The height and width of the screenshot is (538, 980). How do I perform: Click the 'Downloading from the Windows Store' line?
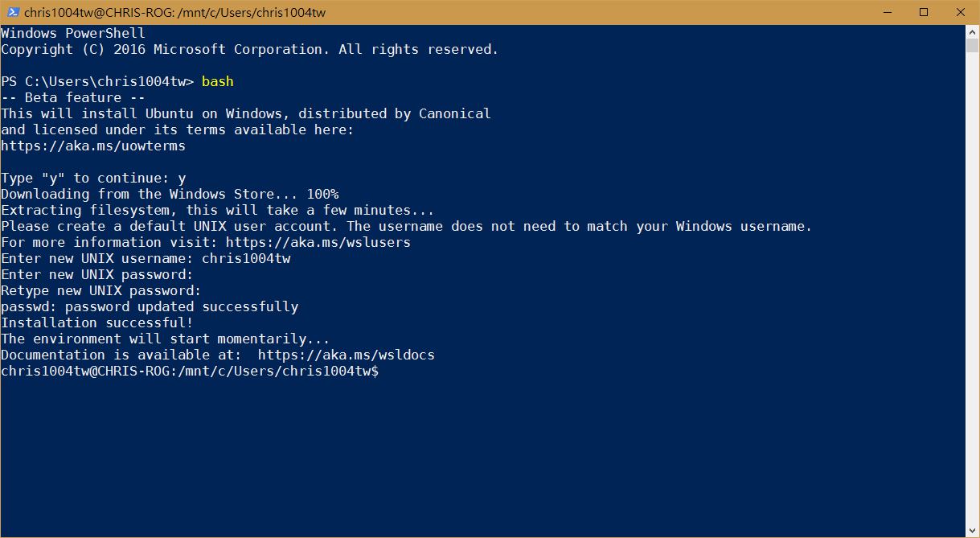[170, 194]
